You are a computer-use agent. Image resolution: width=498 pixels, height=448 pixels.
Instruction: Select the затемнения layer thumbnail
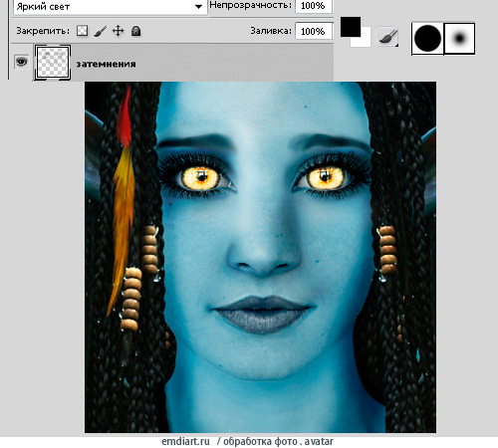tap(53, 63)
